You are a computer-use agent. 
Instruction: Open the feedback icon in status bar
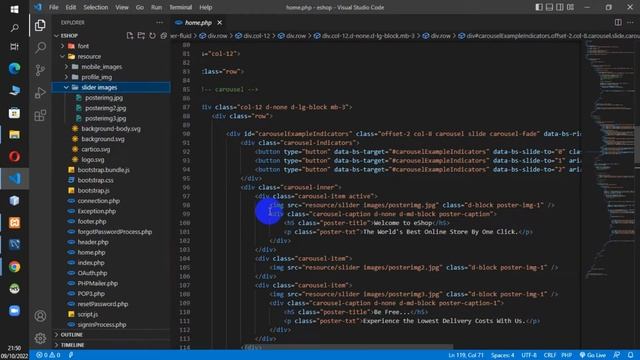tap(617, 355)
